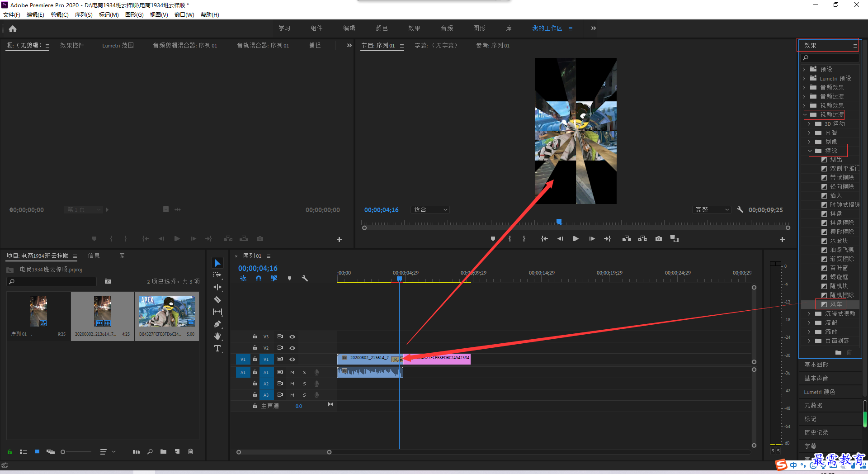Open program monitor settings wrench
Image resolution: width=868 pixels, height=474 pixels.
(740, 210)
